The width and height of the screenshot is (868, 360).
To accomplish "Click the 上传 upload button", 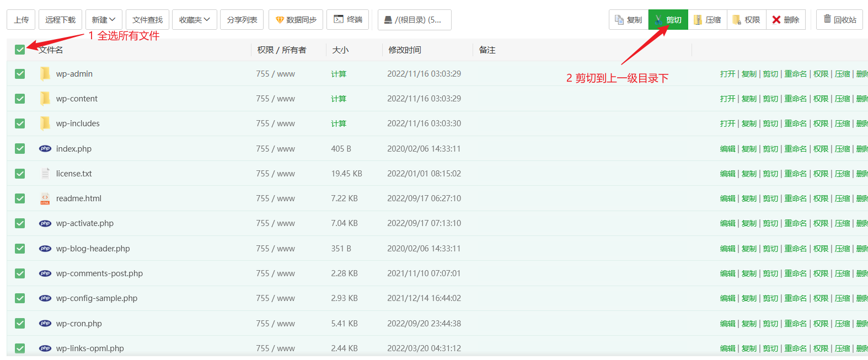I will click(x=22, y=20).
